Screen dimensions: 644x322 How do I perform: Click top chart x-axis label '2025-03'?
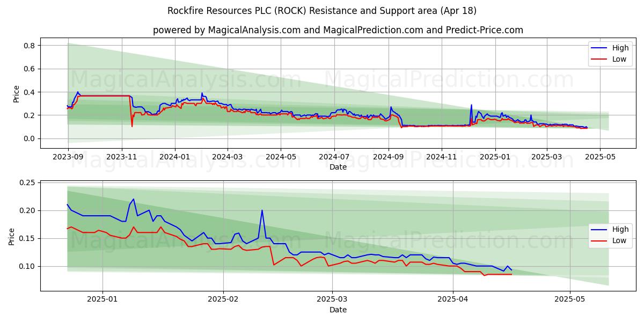(547, 157)
